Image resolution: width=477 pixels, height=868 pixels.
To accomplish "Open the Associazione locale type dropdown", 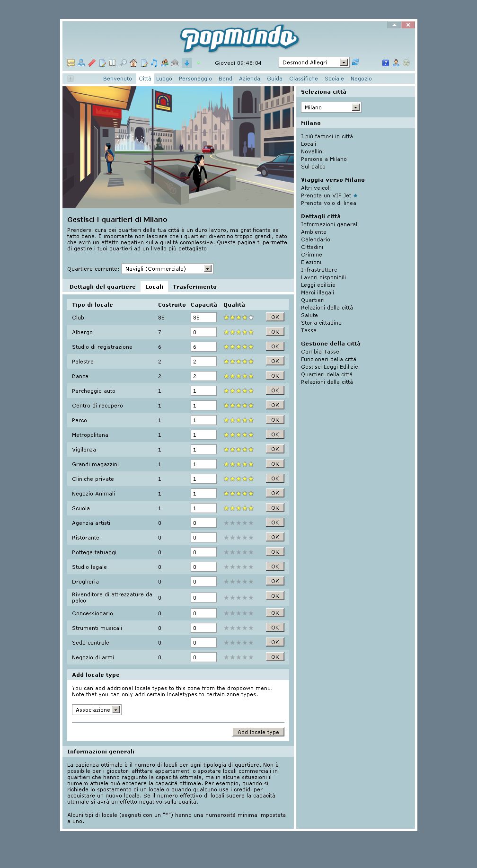I will click(x=97, y=710).
